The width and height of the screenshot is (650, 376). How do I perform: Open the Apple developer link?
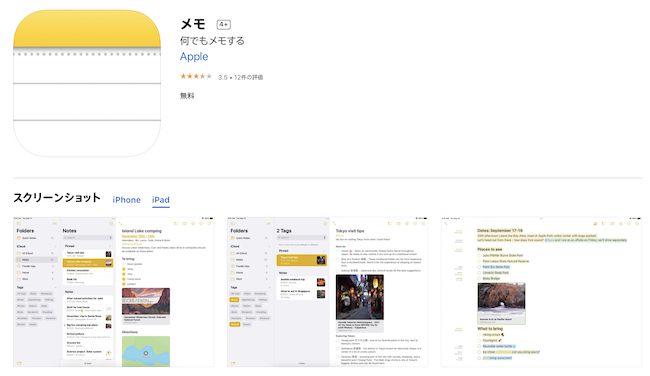point(194,57)
